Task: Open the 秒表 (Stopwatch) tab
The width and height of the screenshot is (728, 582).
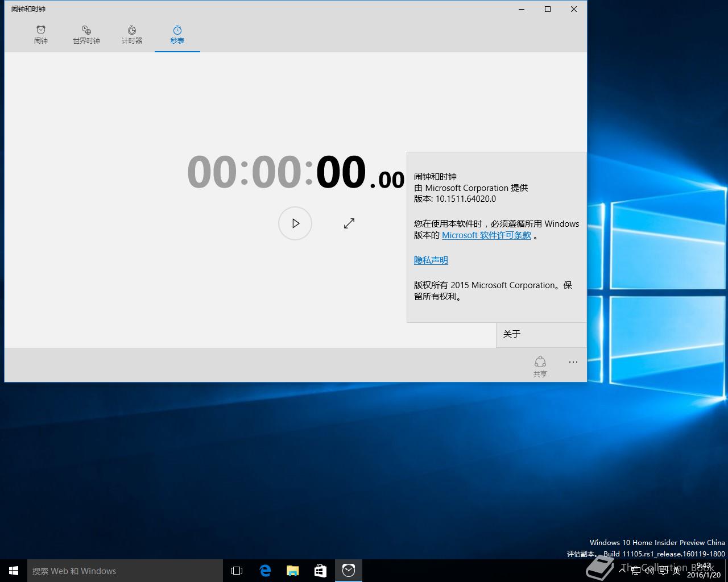Action: tap(177, 35)
